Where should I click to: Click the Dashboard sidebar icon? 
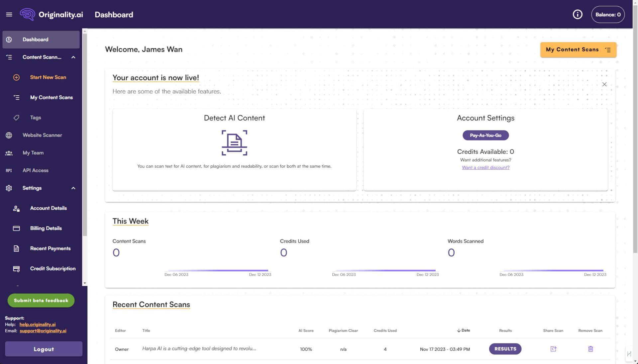pos(9,40)
